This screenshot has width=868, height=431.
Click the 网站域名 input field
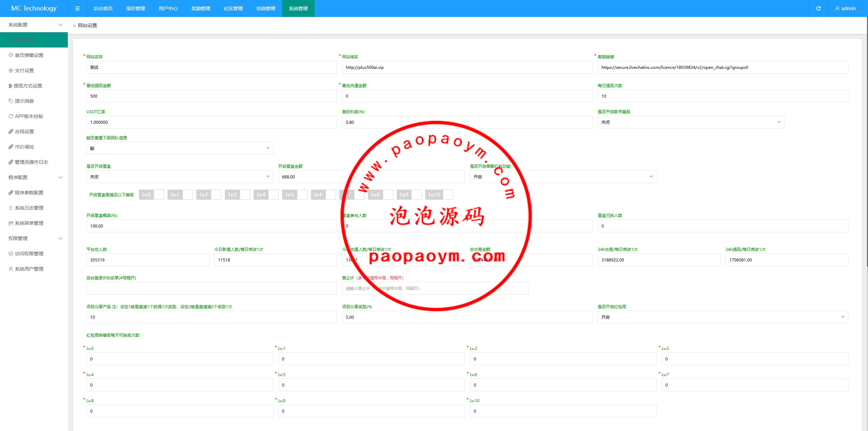[467, 67]
